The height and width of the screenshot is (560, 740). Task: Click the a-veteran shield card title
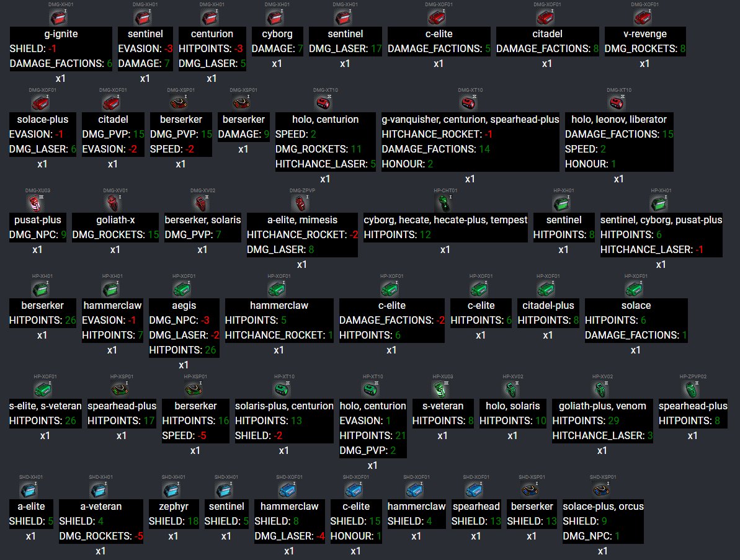click(x=100, y=506)
